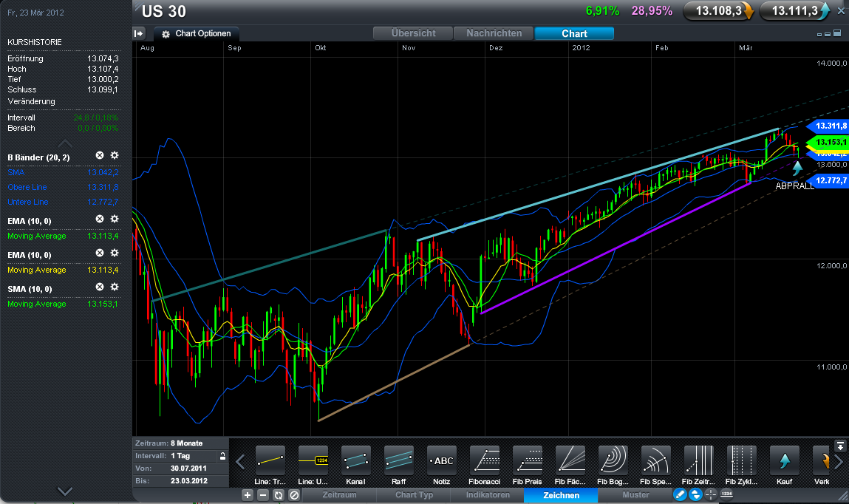Click the Zeitraum 8 Monate value
This screenshot has height=504, width=849.
(x=186, y=443)
